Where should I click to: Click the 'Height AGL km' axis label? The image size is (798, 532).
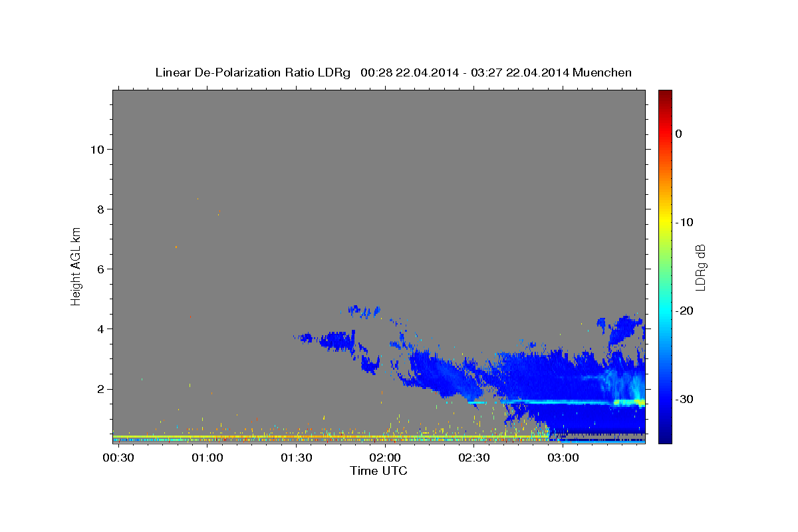[x=76, y=265]
